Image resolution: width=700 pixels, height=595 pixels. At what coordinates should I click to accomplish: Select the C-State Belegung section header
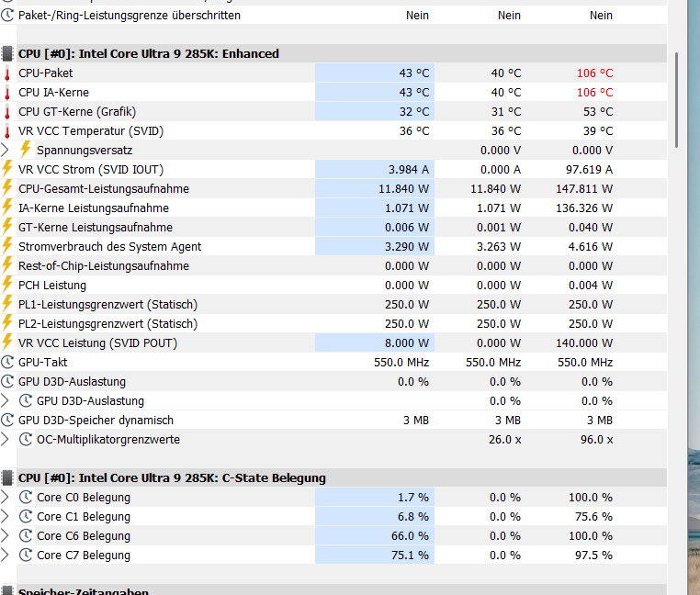click(x=172, y=477)
